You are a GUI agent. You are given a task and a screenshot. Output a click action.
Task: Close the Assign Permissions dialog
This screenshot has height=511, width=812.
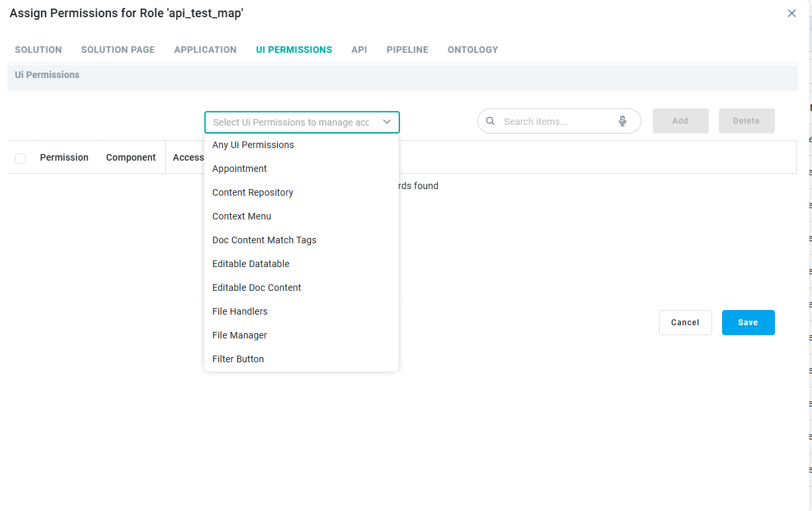tap(792, 13)
